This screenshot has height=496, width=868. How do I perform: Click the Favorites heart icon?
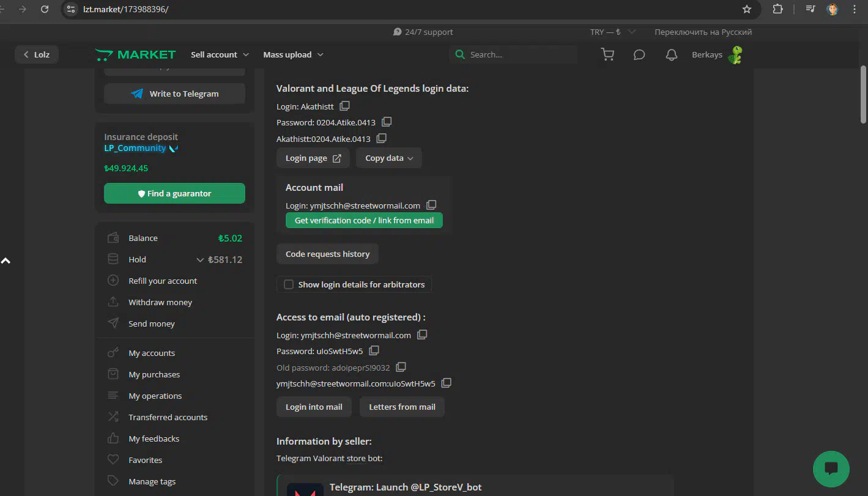point(113,460)
